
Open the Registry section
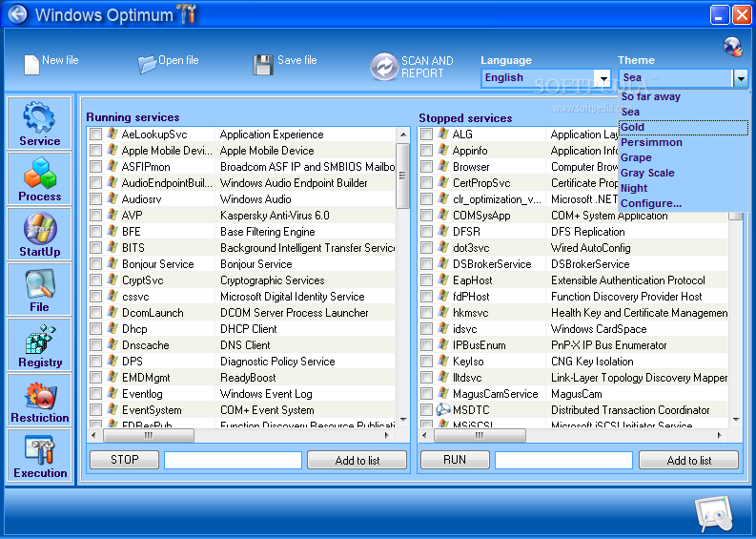click(x=39, y=344)
